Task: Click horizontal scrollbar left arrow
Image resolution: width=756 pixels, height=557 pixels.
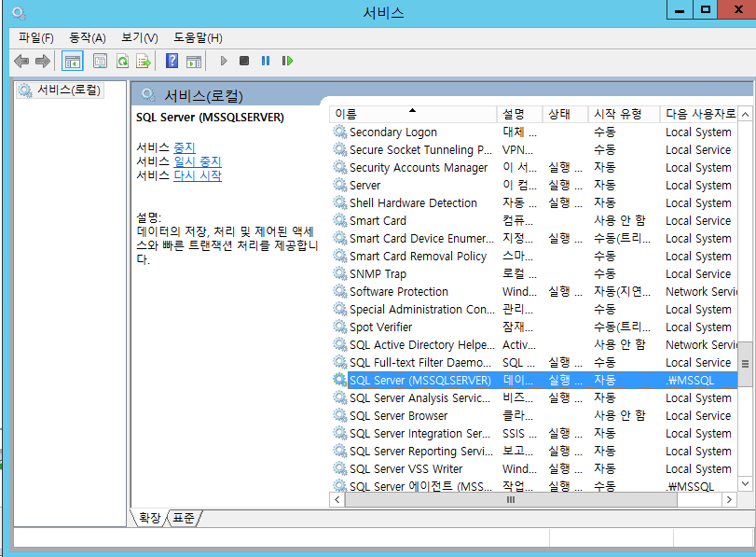Action: (337, 499)
